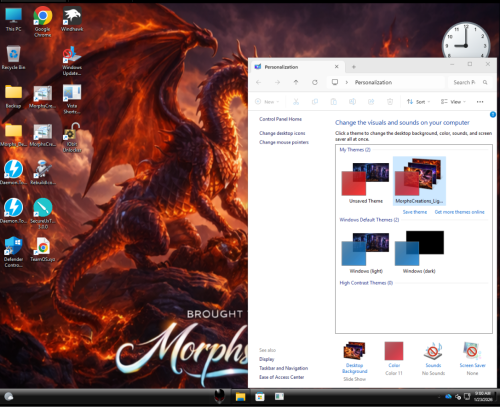Go up one level with the Up arrow
500x407 pixels.
pyautogui.click(x=296, y=82)
